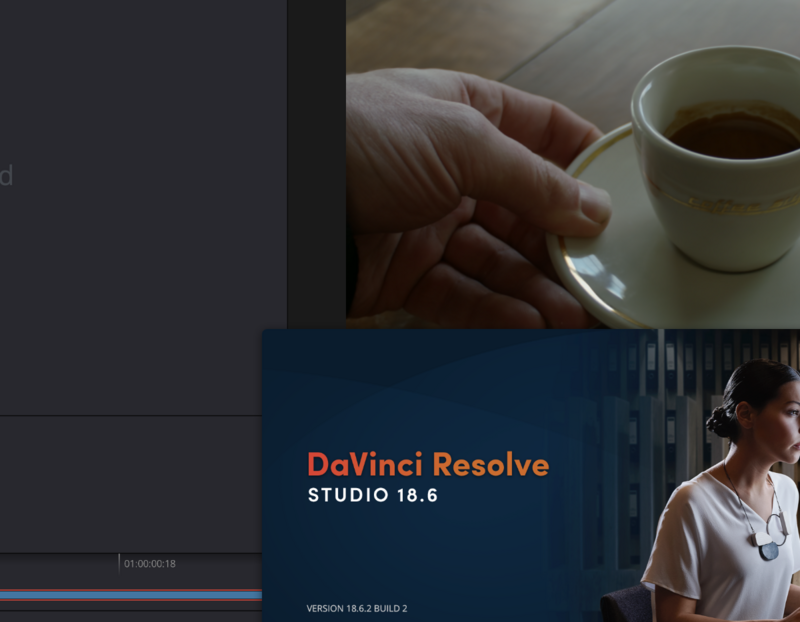
Task: Click the coffee cup image in the viewer
Action: tap(573, 164)
